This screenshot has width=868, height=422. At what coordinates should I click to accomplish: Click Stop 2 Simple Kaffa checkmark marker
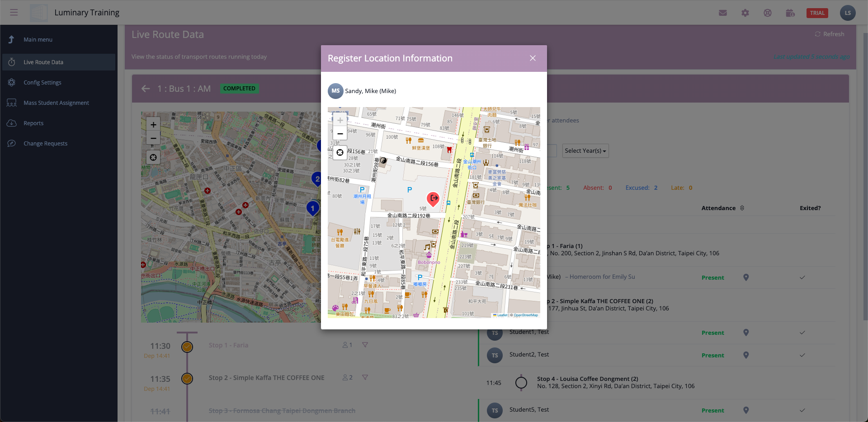(x=187, y=378)
